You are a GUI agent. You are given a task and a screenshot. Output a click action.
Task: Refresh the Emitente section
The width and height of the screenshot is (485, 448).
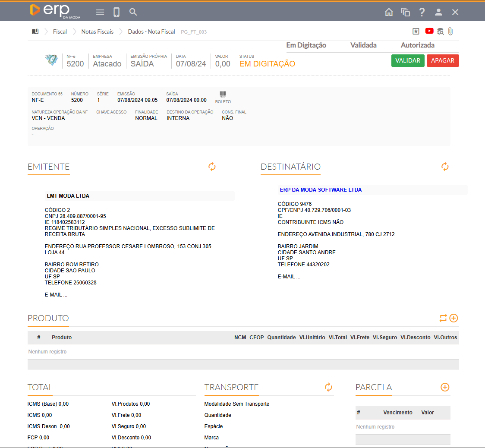(212, 167)
